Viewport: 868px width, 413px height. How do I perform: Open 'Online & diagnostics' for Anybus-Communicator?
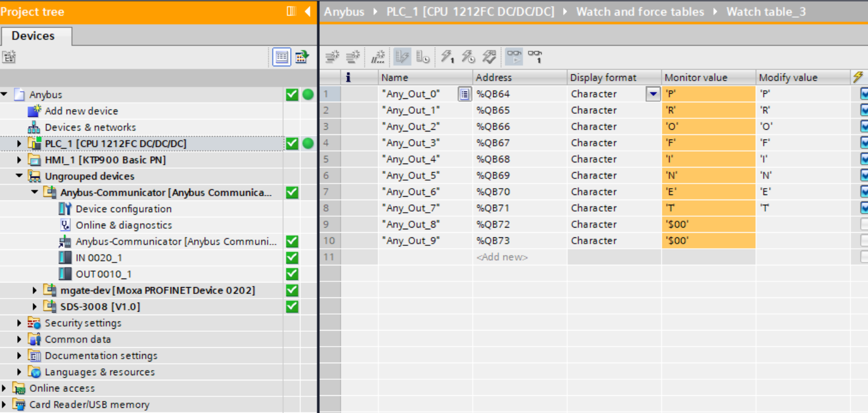[124, 225]
